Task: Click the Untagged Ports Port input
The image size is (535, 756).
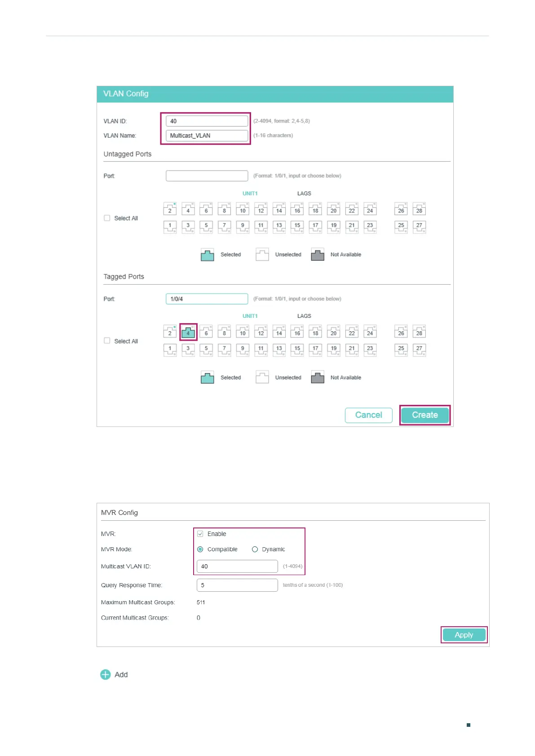Action: point(207,176)
